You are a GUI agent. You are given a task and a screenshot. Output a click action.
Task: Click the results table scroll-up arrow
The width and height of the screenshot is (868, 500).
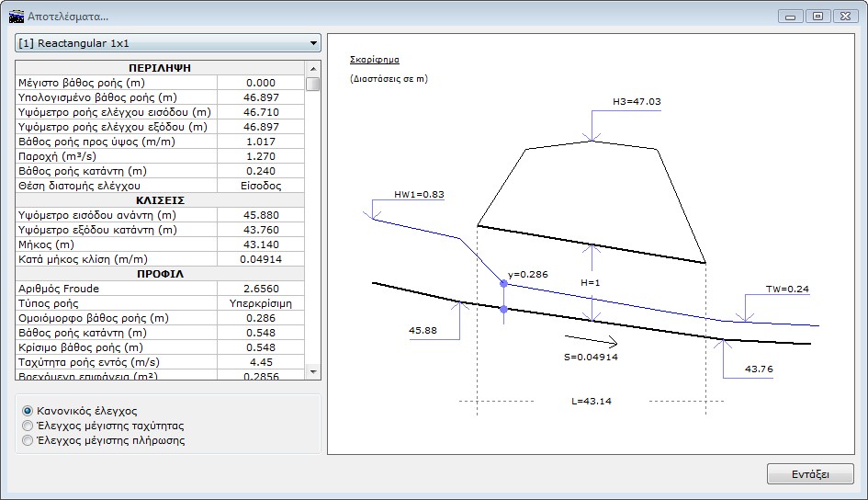pyautogui.click(x=313, y=69)
